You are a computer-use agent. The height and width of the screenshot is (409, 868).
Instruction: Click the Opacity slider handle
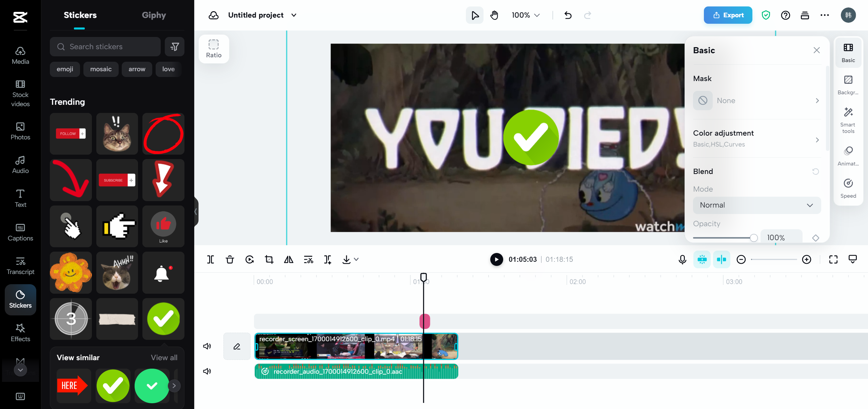[x=753, y=238]
